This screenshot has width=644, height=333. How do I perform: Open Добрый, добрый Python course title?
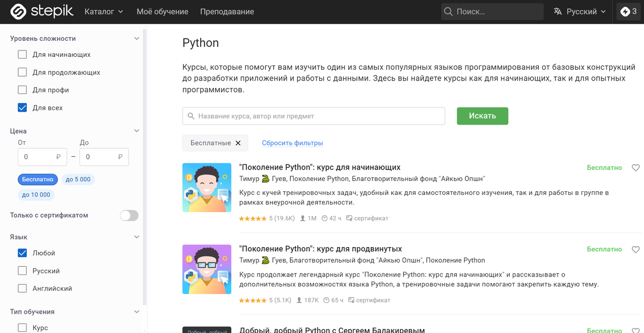pos(332,330)
